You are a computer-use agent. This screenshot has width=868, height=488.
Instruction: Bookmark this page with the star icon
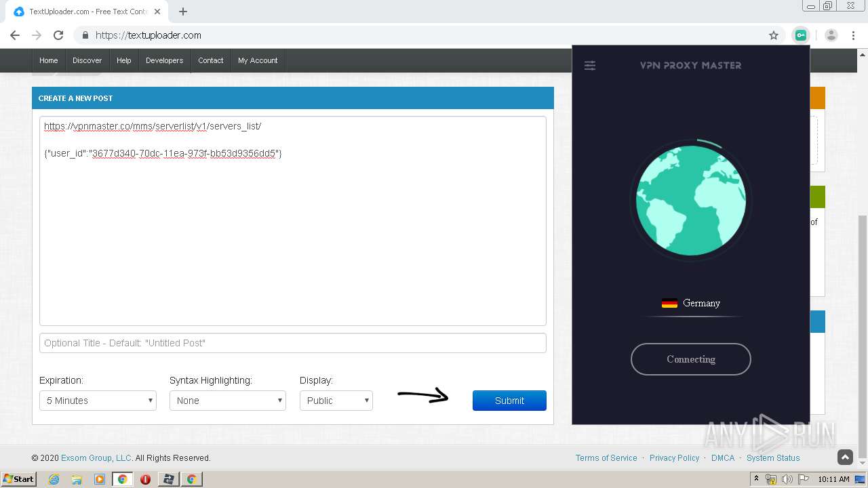[x=774, y=35]
